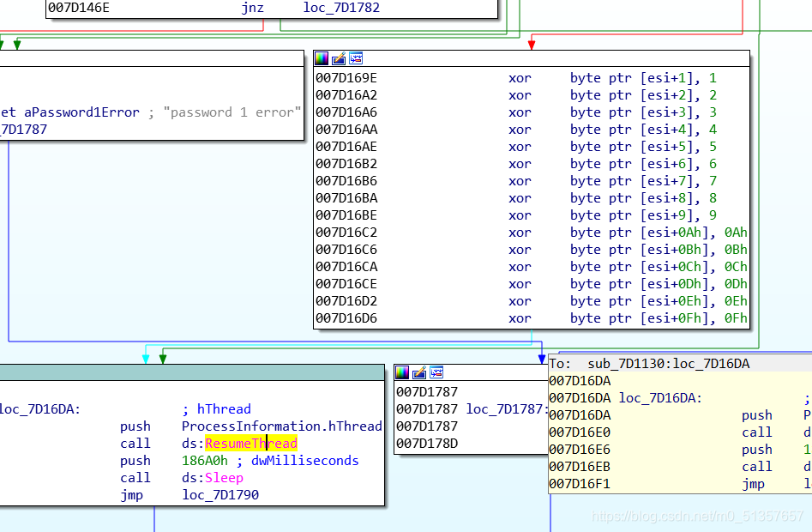Click the "password 1 error" comment

pos(232,112)
